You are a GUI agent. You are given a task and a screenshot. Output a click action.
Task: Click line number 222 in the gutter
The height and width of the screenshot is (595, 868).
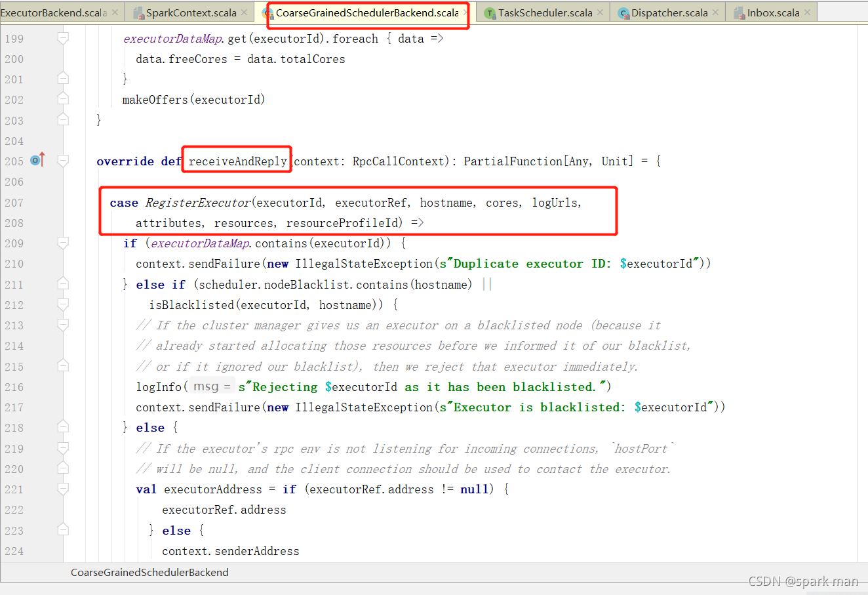click(14, 510)
